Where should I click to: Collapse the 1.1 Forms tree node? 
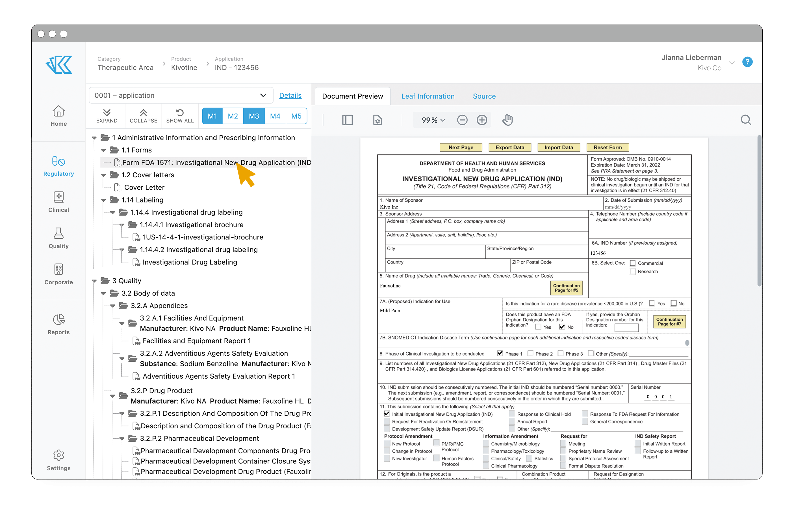(103, 150)
